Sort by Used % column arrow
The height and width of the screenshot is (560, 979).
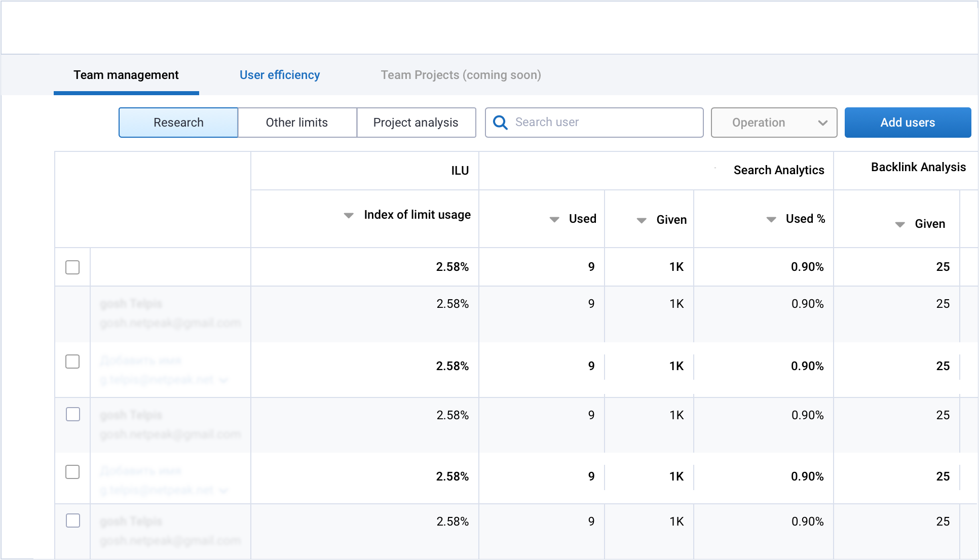tap(771, 220)
